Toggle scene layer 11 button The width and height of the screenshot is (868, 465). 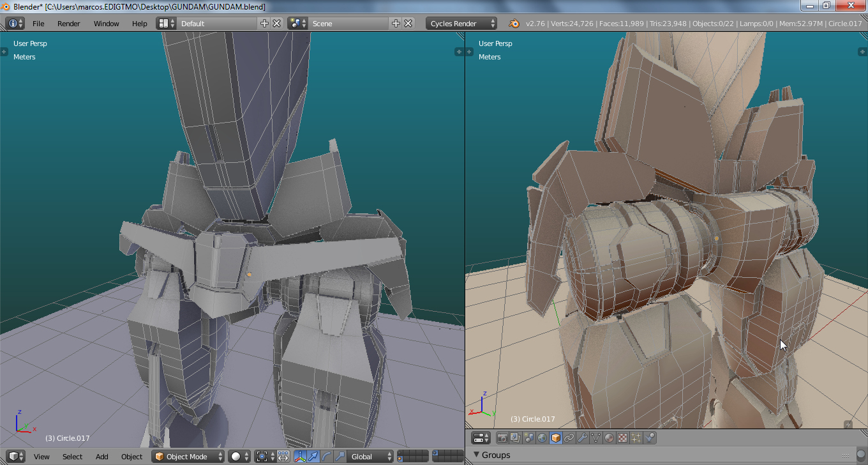pos(400,460)
